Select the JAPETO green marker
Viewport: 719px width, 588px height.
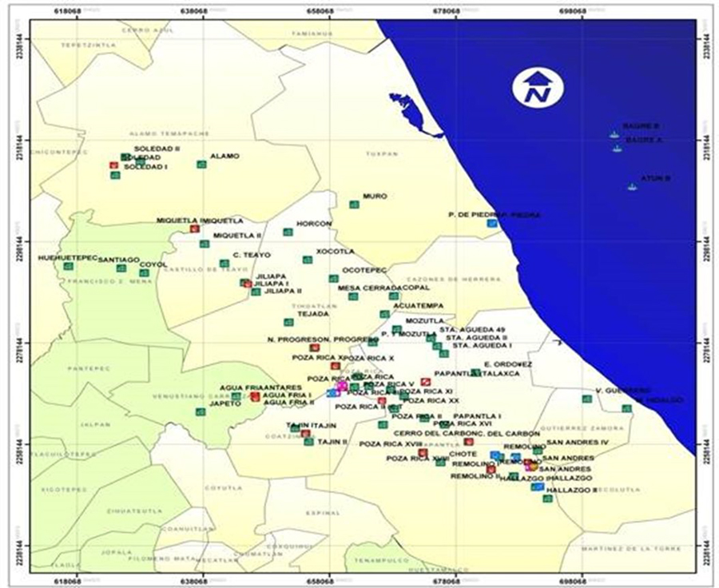(x=201, y=412)
